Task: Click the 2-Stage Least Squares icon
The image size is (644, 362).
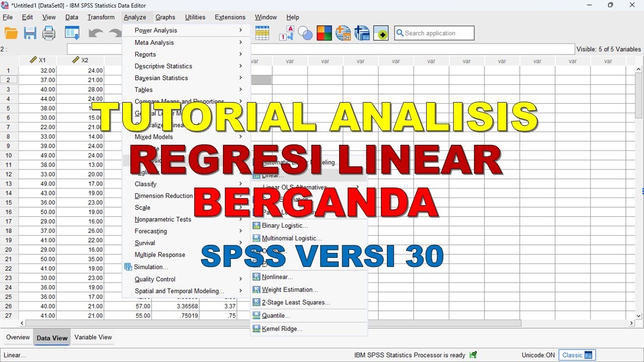Action: 257,303
